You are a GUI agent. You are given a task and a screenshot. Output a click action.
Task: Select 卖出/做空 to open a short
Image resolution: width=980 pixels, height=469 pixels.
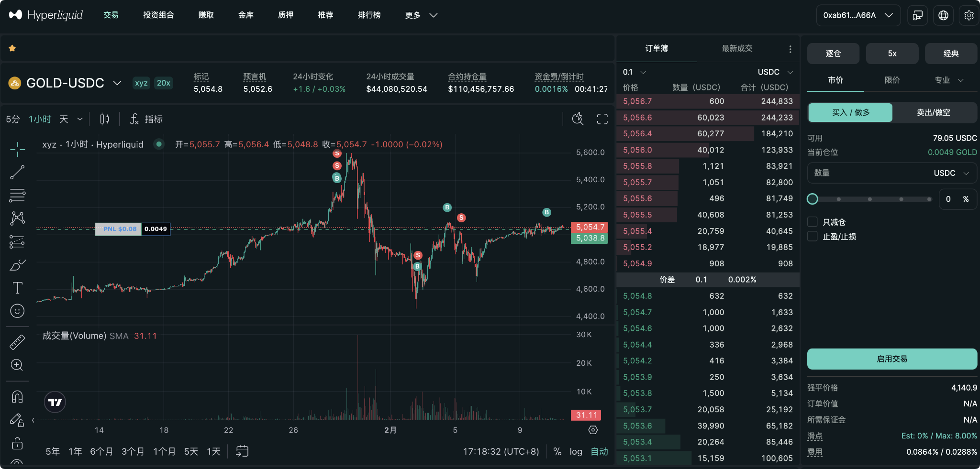[x=934, y=112]
